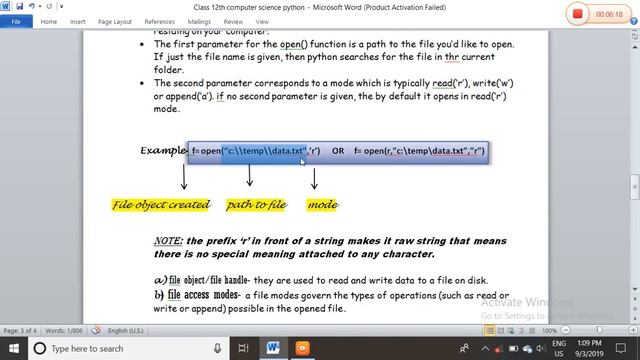Switch to Outline view
This screenshot has height=360, width=640.
[x=522, y=331]
